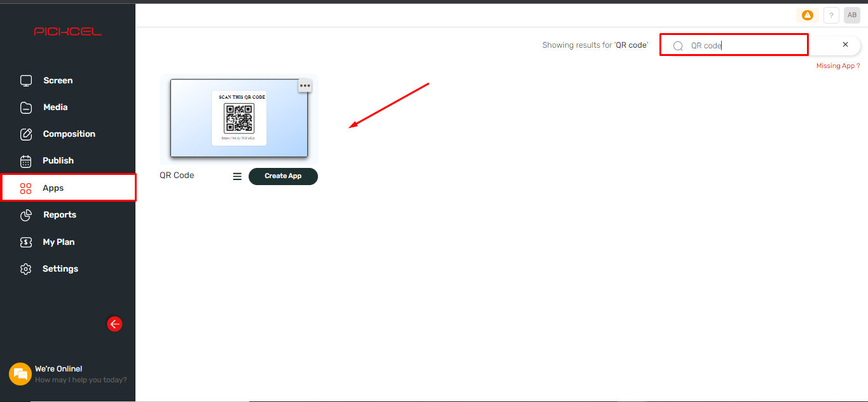Click the Create App button
Image resolution: width=868 pixels, height=402 pixels.
point(283,176)
